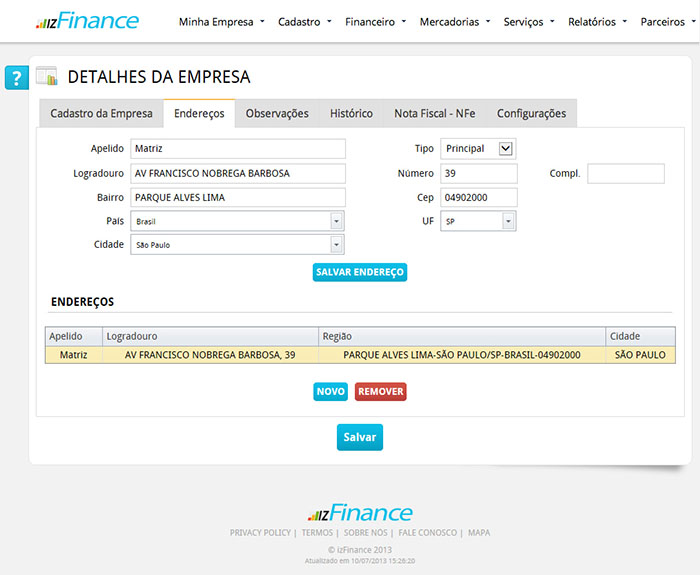The width and height of the screenshot is (700, 575).
Task: Switch to Nota Fiscal - NFe tab
Action: click(434, 114)
